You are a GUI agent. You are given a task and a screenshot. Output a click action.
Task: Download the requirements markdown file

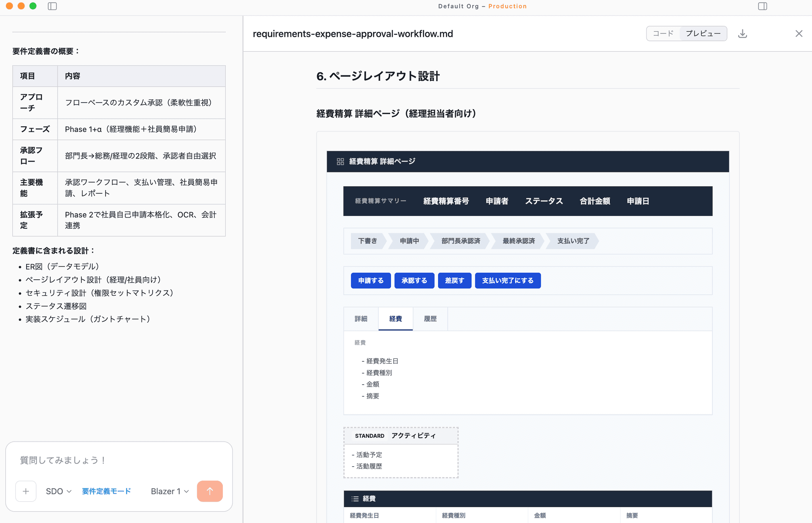coord(743,34)
